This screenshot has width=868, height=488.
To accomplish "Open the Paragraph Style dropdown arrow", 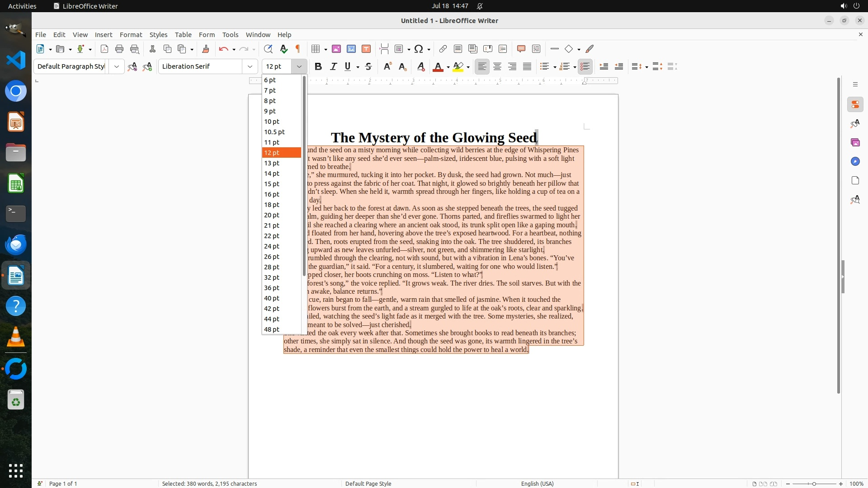I will (x=117, y=66).
